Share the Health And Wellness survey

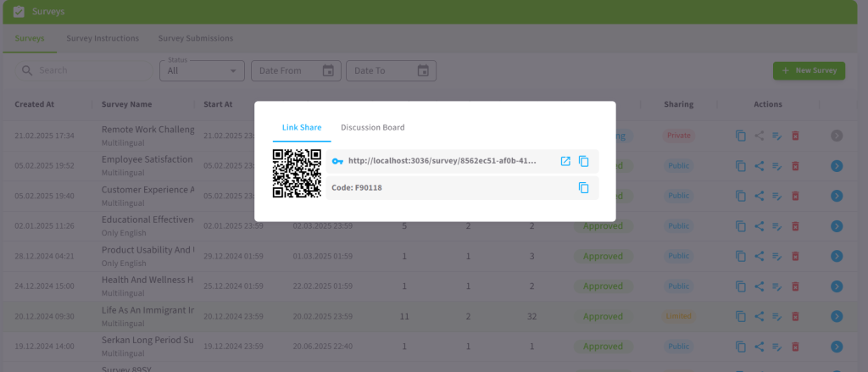click(759, 286)
